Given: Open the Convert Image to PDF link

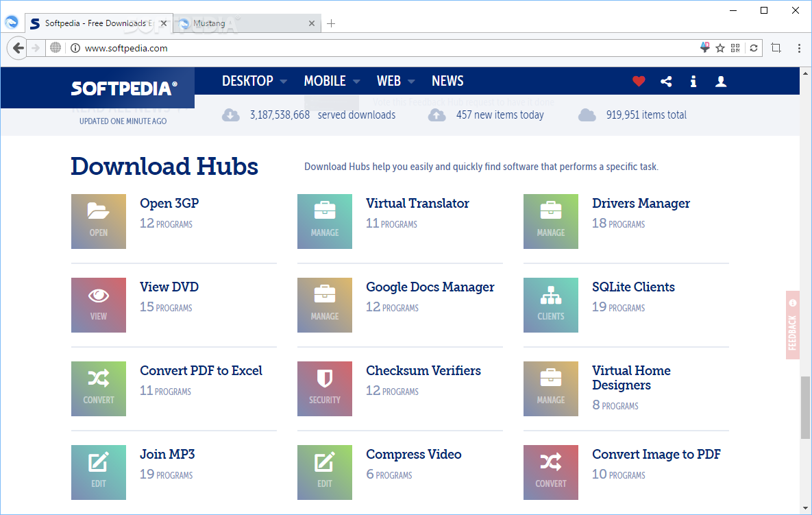Looking at the screenshot, I should [656, 455].
